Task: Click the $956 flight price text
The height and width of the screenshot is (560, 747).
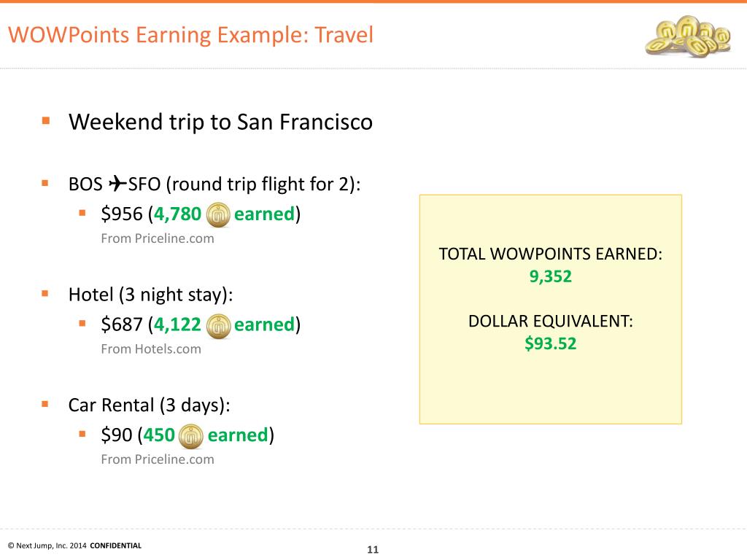Action: (x=122, y=214)
